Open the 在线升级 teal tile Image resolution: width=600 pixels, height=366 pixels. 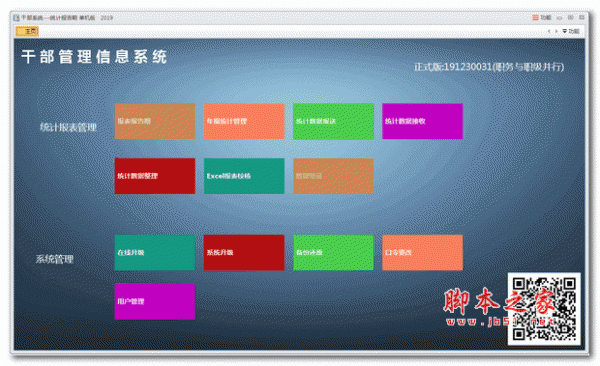point(155,252)
